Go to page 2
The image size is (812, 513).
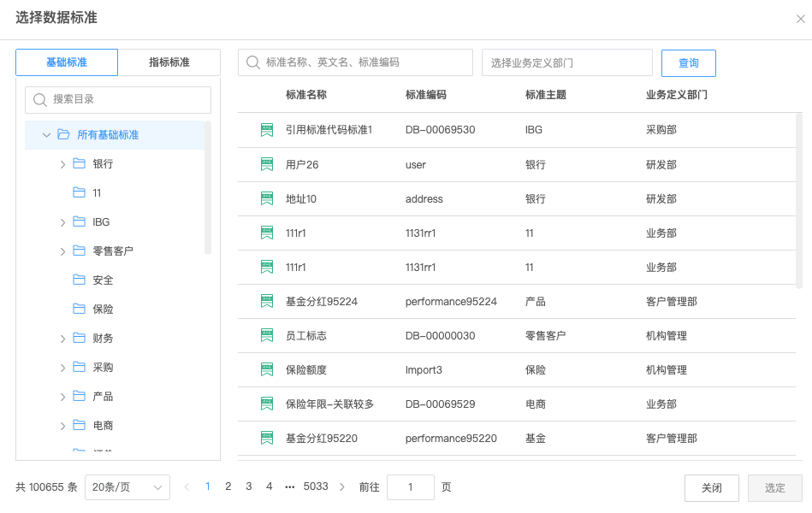(x=228, y=486)
